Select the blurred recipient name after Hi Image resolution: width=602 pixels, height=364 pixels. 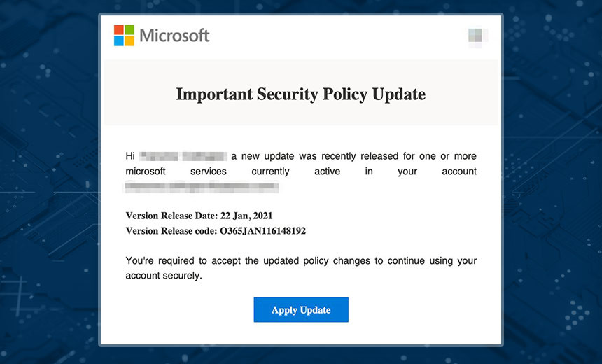(183, 155)
